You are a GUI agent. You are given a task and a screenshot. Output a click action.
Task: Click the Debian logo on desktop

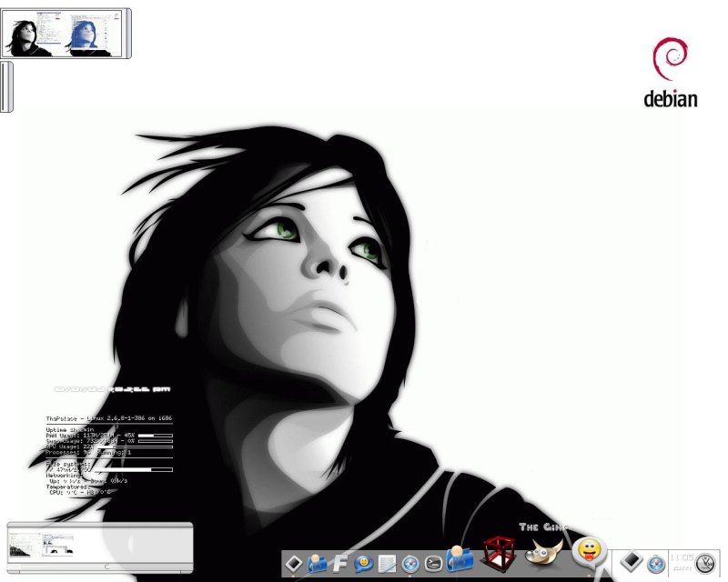(671, 73)
